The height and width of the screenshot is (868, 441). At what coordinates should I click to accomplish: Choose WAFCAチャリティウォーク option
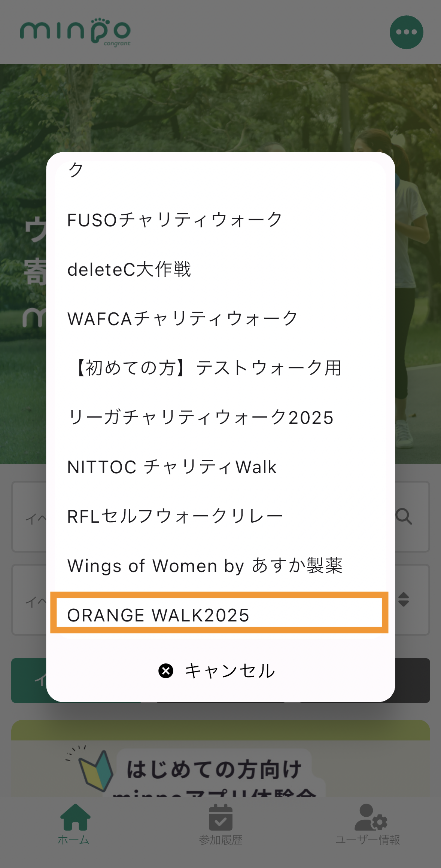pyautogui.click(x=182, y=319)
